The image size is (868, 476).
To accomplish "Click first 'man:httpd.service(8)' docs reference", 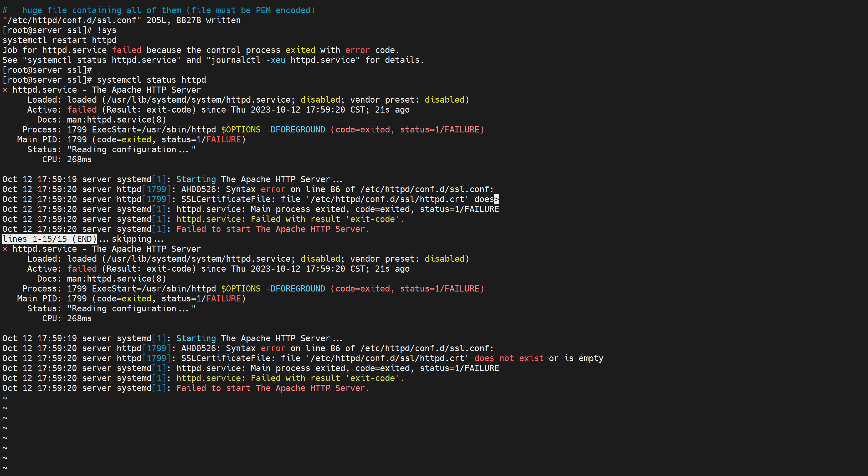I will [116, 120].
